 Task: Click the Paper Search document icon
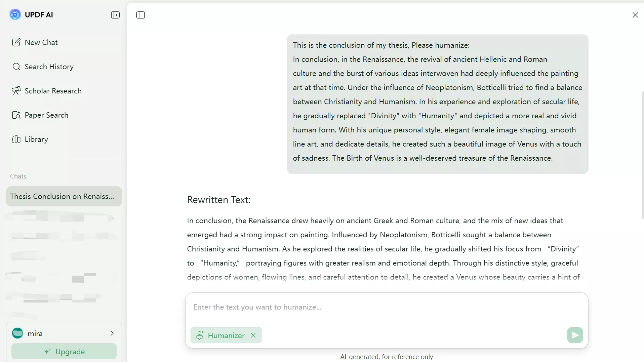click(16, 115)
